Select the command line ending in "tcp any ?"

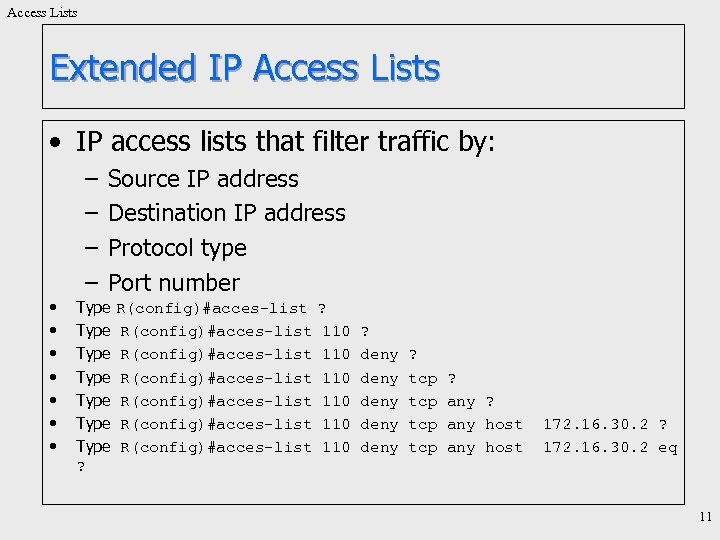307,401
